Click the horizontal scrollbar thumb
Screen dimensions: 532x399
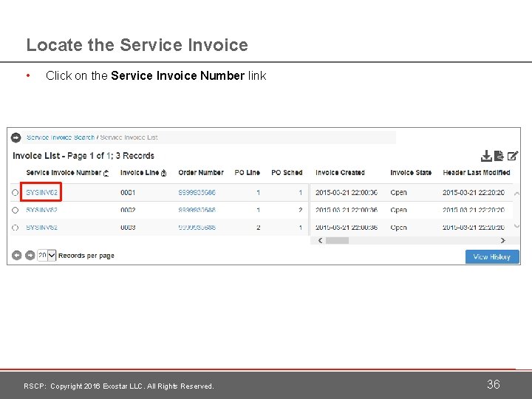(x=337, y=240)
